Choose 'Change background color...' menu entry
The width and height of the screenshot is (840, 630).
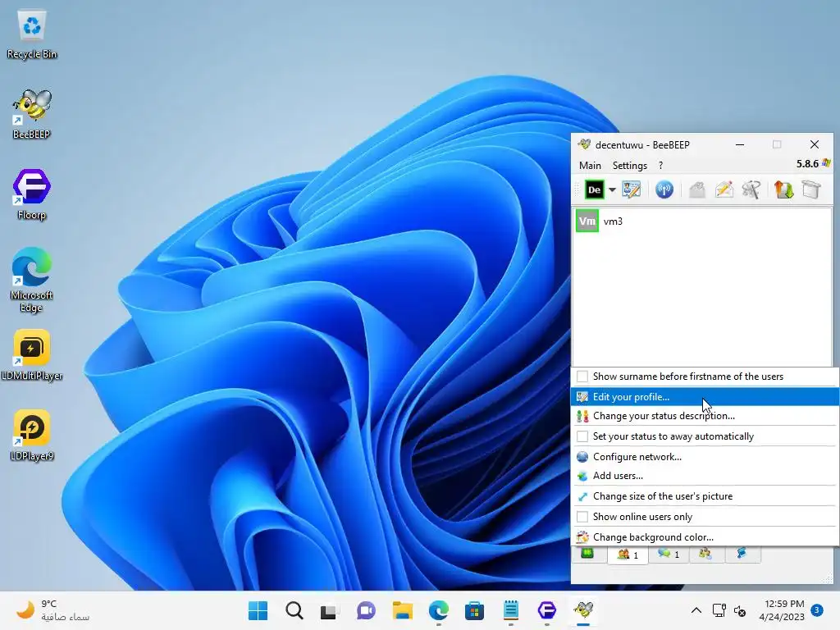click(705, 536)
